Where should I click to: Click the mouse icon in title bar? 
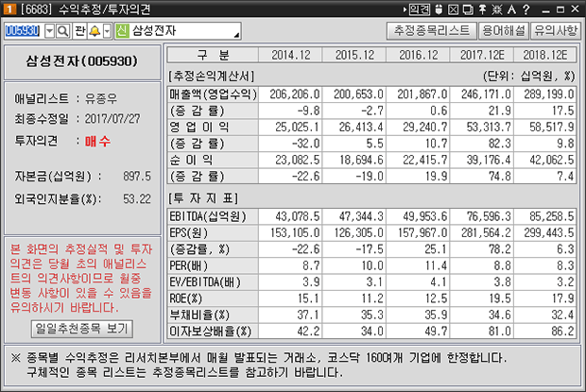pos(439,9)
